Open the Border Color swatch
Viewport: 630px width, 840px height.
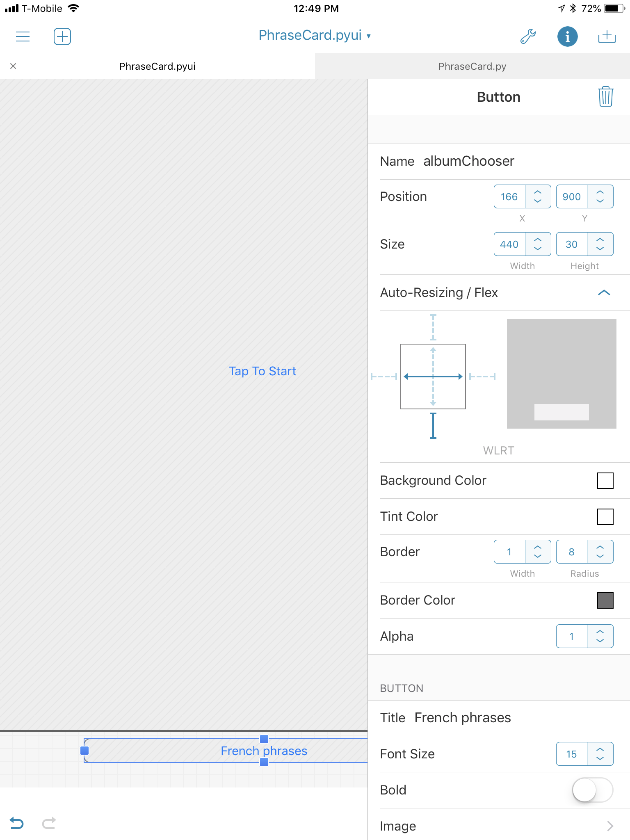[x=605, y=600]
